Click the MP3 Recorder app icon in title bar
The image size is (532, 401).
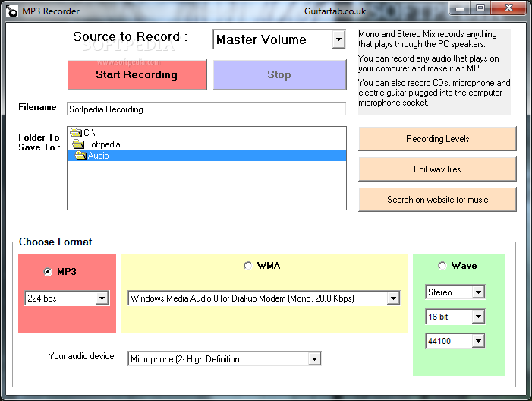[x=12, y=11]
